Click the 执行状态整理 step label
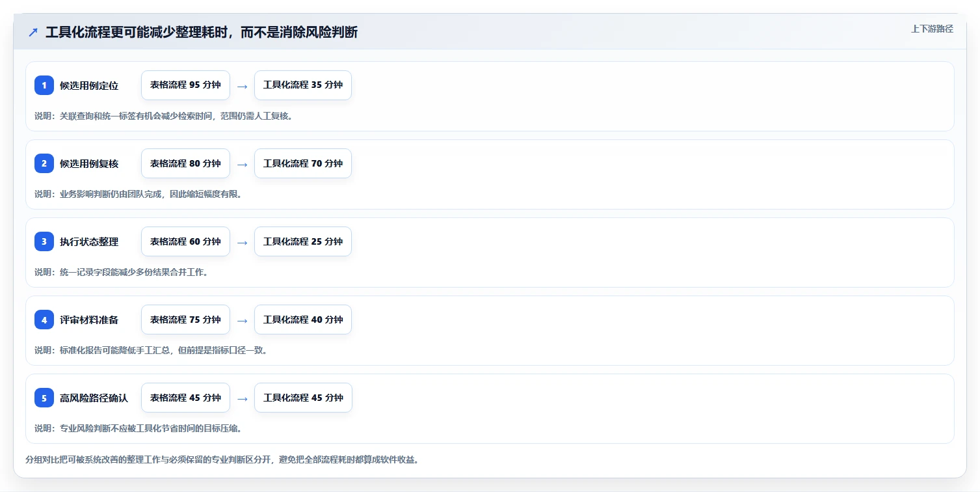 [89, 241]
